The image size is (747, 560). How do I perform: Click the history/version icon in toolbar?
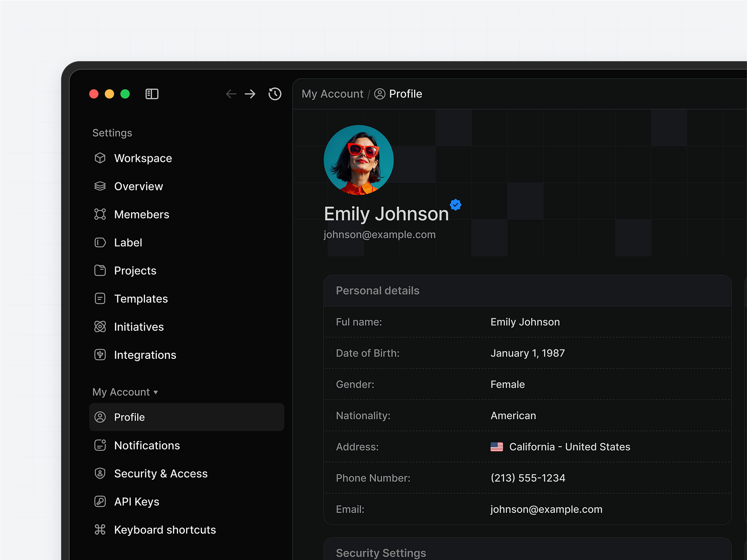[275, 94]
